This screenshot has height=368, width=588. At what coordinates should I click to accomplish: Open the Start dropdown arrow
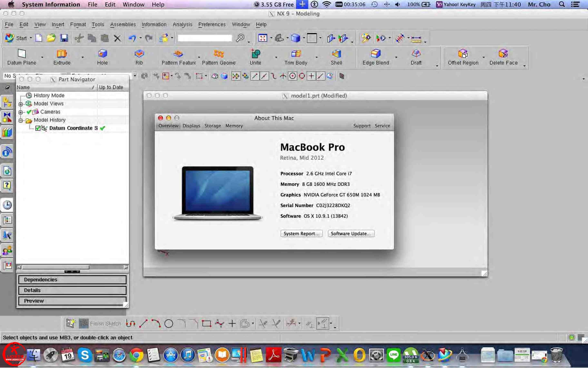click(31, 38)
